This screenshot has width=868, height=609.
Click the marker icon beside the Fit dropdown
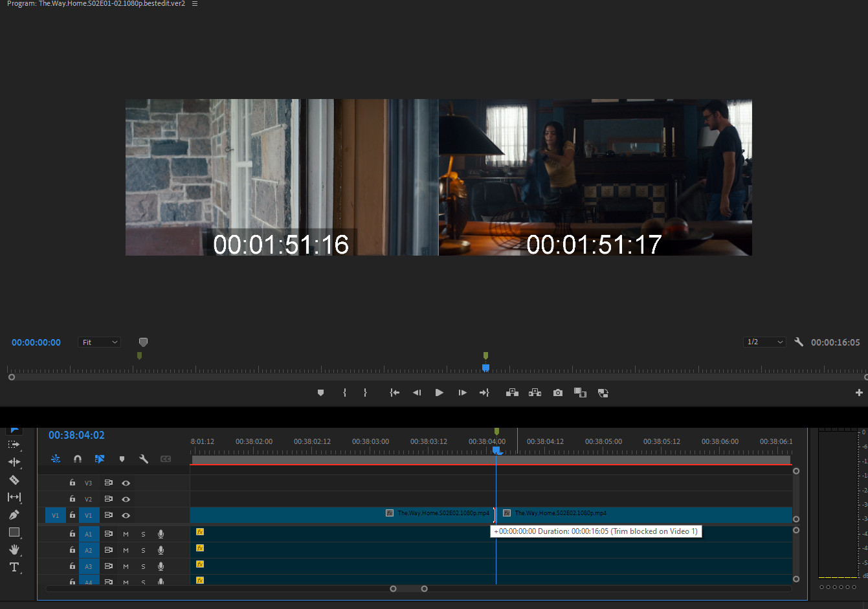pyautogui.click(x=143, y=342)
